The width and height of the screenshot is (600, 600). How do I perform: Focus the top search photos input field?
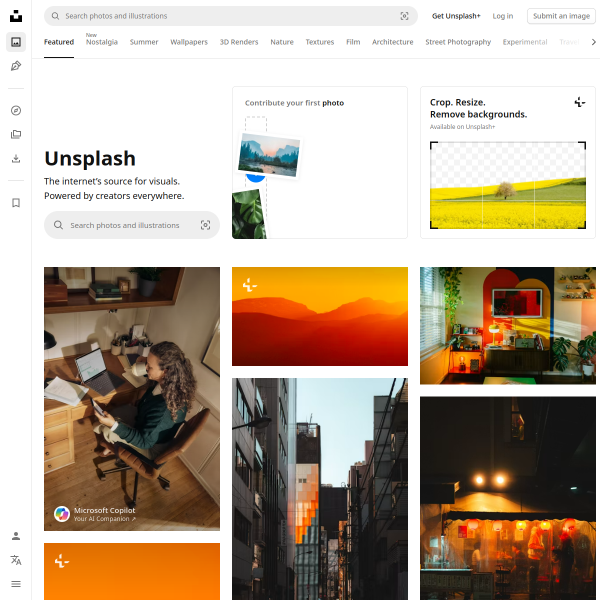231,16
